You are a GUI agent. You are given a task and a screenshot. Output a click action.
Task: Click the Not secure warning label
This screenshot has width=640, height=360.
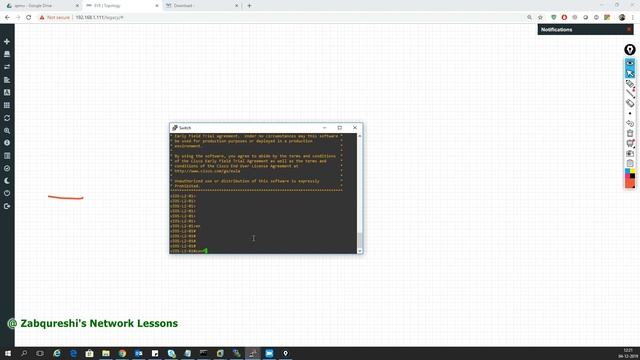click(x=55, y=18)
